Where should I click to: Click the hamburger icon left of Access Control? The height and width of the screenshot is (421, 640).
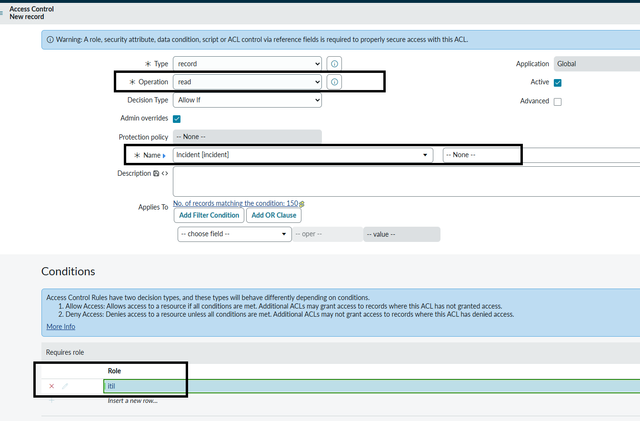point(2,13)
